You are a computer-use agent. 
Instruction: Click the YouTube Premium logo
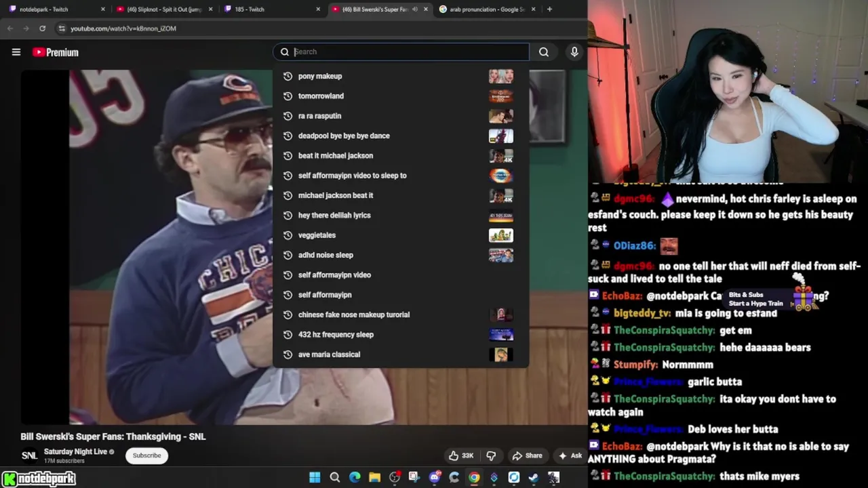56,52
